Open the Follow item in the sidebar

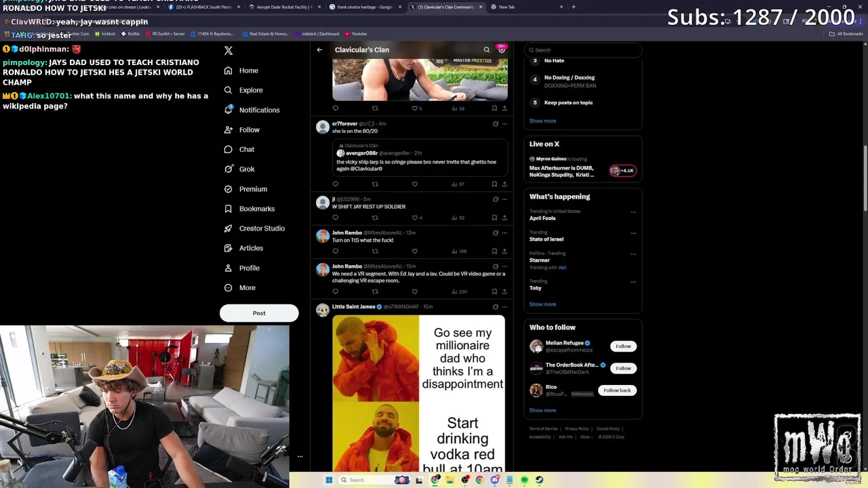[242, 129]
